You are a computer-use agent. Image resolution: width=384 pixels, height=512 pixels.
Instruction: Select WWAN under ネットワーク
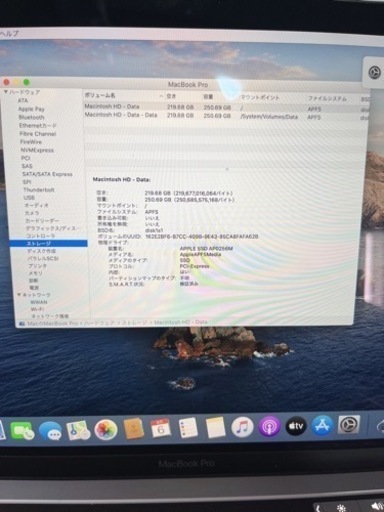pos(39,302)
